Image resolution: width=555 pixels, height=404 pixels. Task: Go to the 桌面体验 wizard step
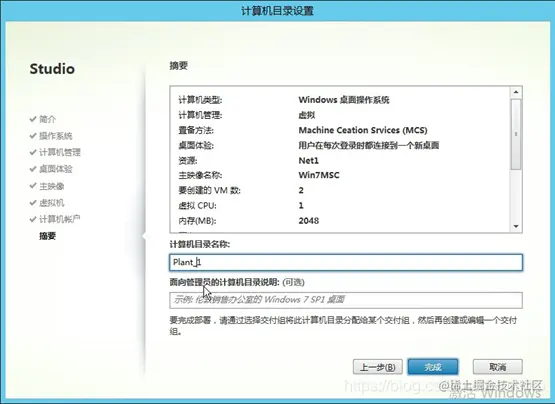pyautogui.click(x=56, y=169)
